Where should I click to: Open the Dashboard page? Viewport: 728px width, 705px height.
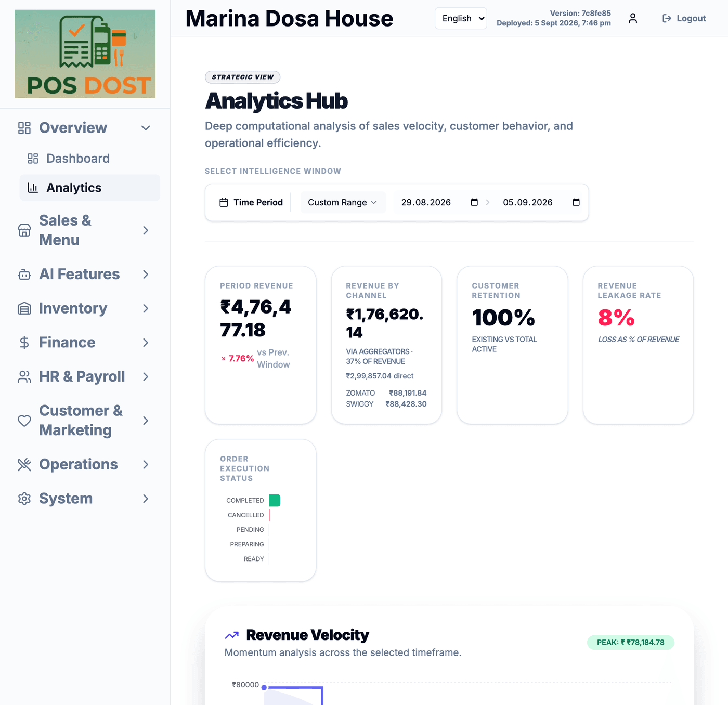[x=89, y=159]
